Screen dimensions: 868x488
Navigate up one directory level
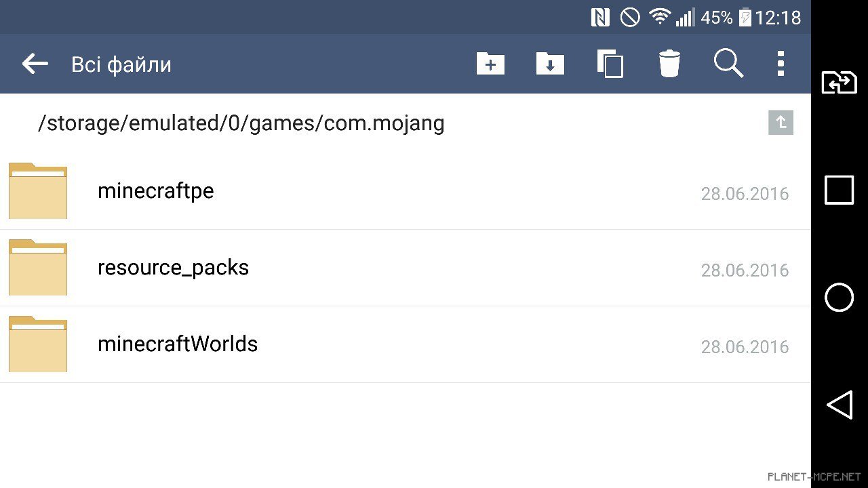pyautogui.click(x=781, y=123)
